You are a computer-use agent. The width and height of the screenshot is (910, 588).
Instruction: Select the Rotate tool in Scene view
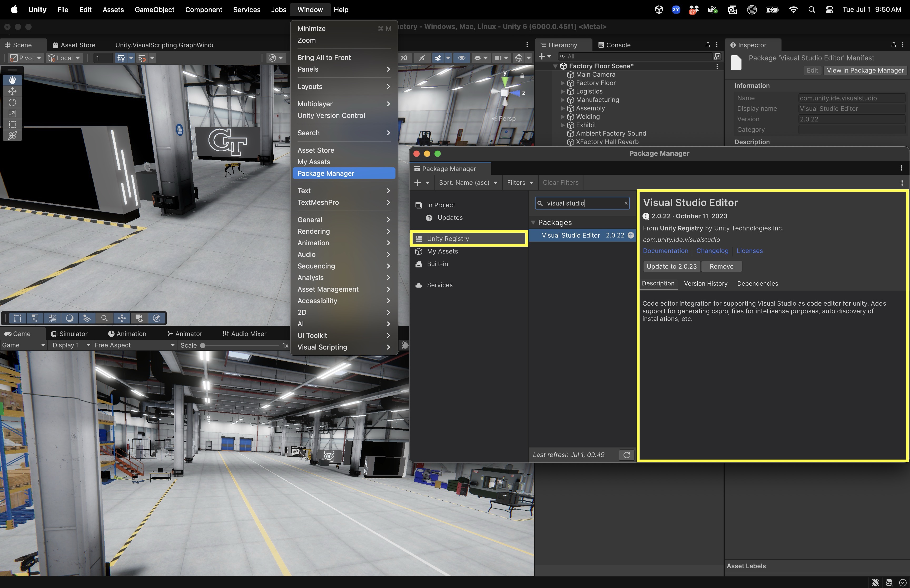pos(12,102)
